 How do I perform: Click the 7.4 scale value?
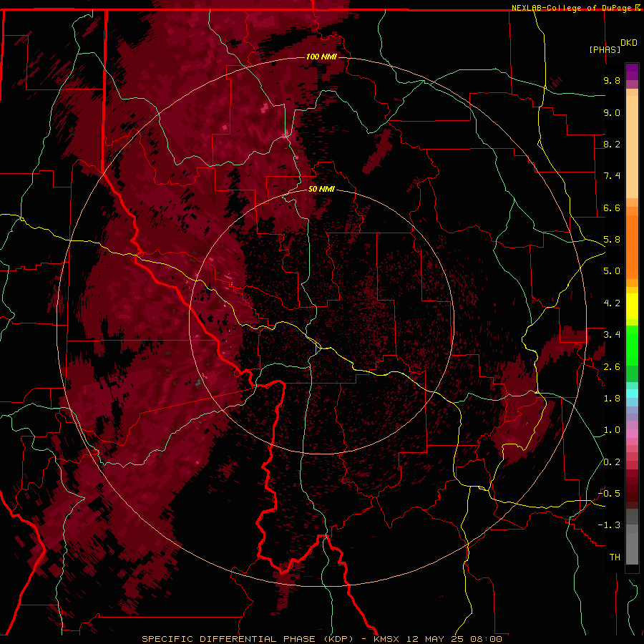pyautogui.click(x=612, y=176)
